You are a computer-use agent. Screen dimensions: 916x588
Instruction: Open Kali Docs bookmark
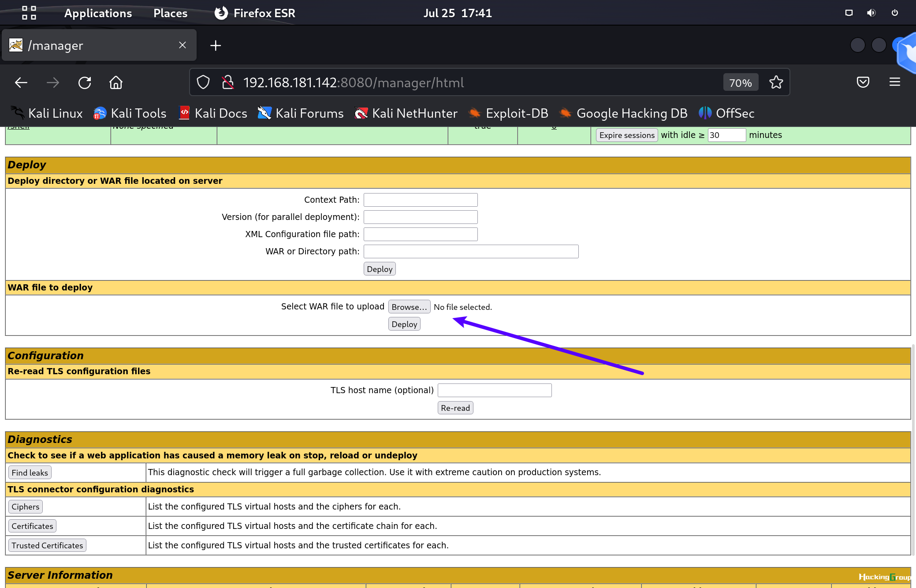(213, 113)
